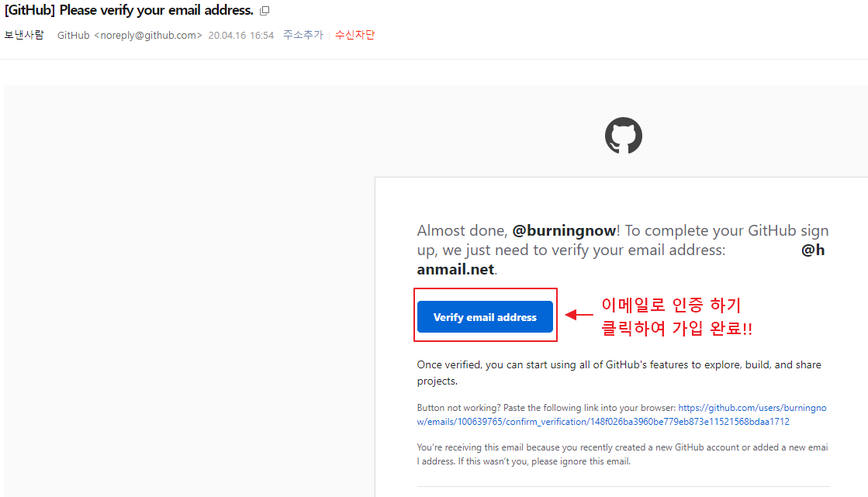
Task: Click the @burningnow username mention
Action: [x=564, y=230]
